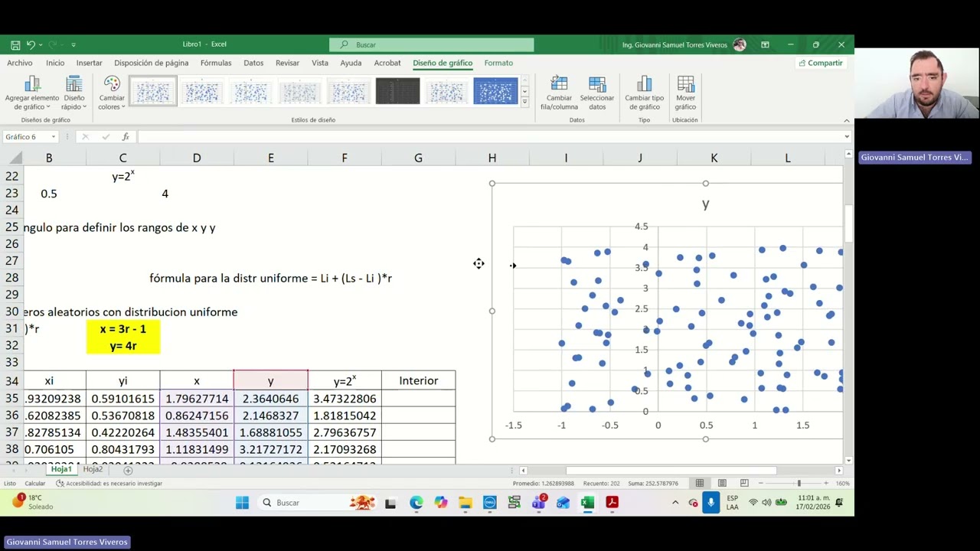Image resolution: width=980 pixels, height=551 pixels.
Task: Click the chart title y
Action: pyautogui.click(x=705, y=204)
